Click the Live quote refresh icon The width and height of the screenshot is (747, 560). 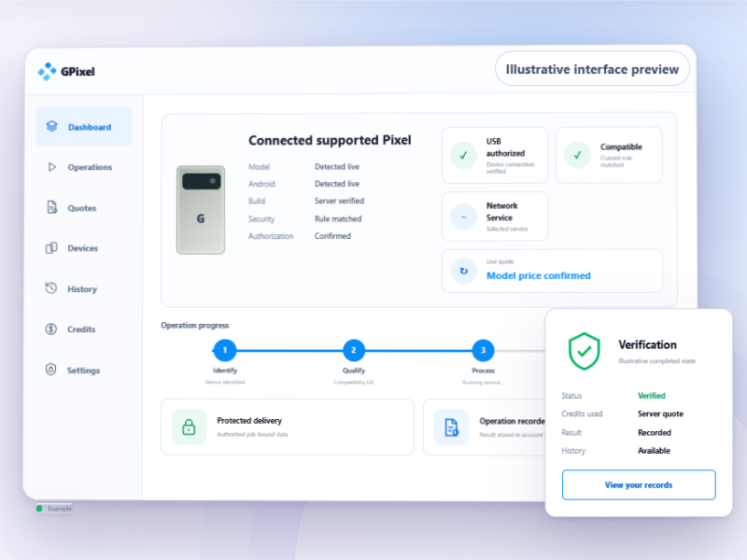point(463,271)
